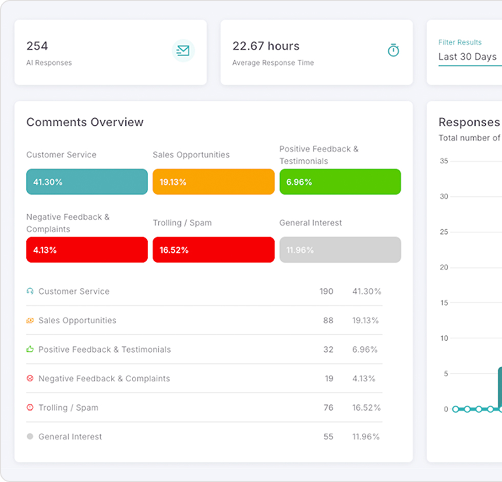The image size is (502, 482).
Task: Click the gray dot beside General Interest row
Action: [x=30, y=436]
